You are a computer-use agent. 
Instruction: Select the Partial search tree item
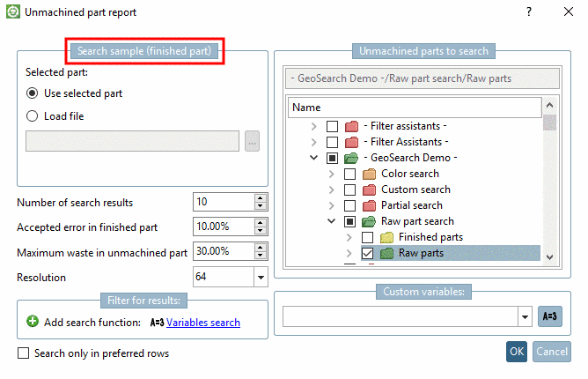coord(412,205)
